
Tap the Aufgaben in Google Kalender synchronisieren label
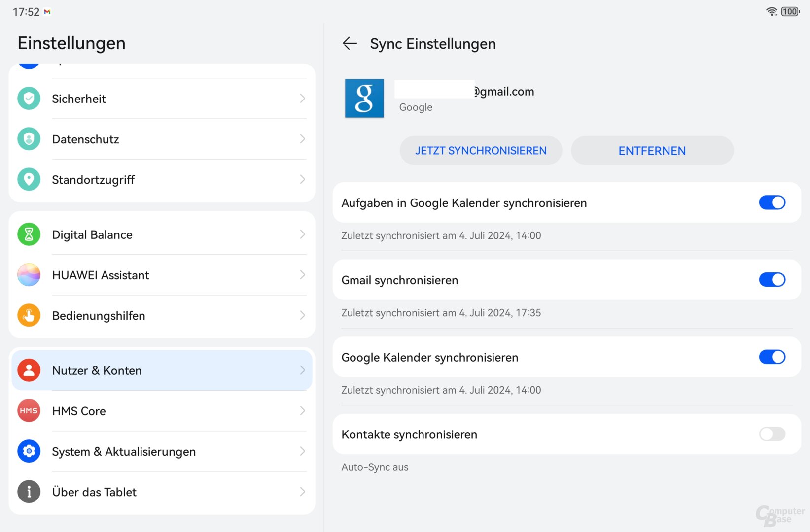pyautogui.click(x=464, y=203)
